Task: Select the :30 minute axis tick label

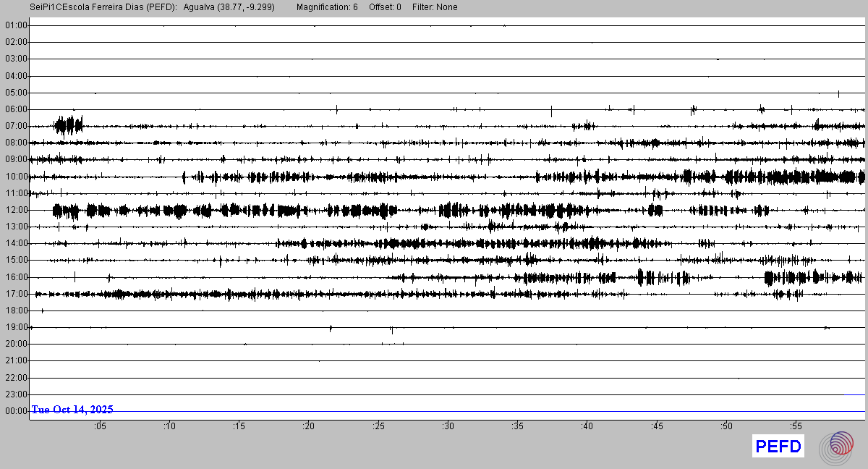Action: [x=448, y=426]
